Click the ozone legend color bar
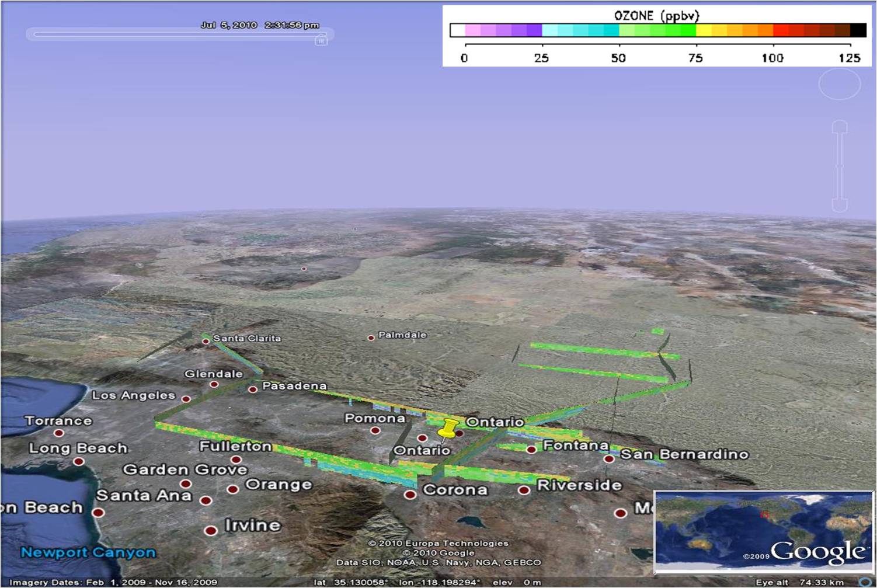Viewport: 877px width, 588px height. (658, 30)
